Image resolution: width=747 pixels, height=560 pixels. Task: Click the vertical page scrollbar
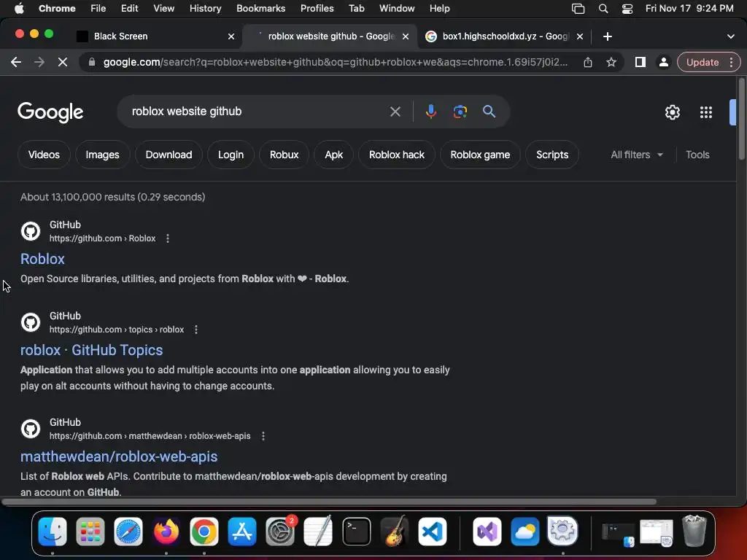[741, 119]
